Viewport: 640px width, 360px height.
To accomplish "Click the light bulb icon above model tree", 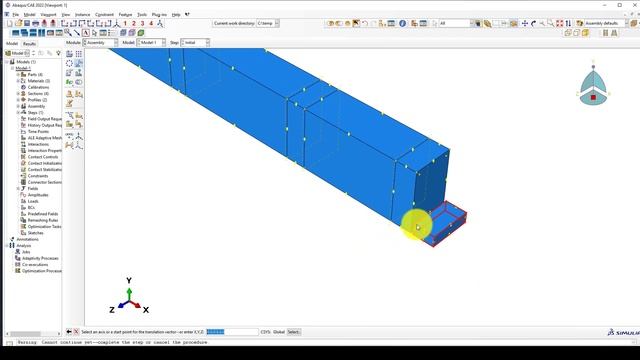I will click(x=58, y=53).
